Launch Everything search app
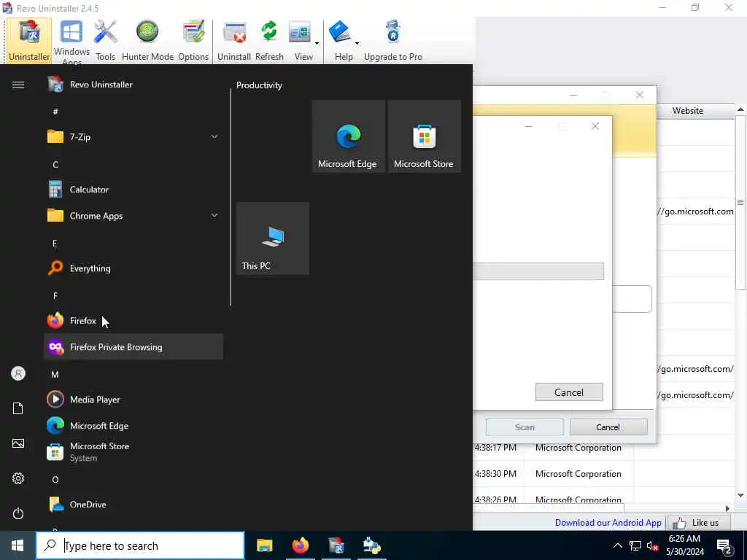Image resolution: width=747 pixels, height=560 pixels. point(133,268)
